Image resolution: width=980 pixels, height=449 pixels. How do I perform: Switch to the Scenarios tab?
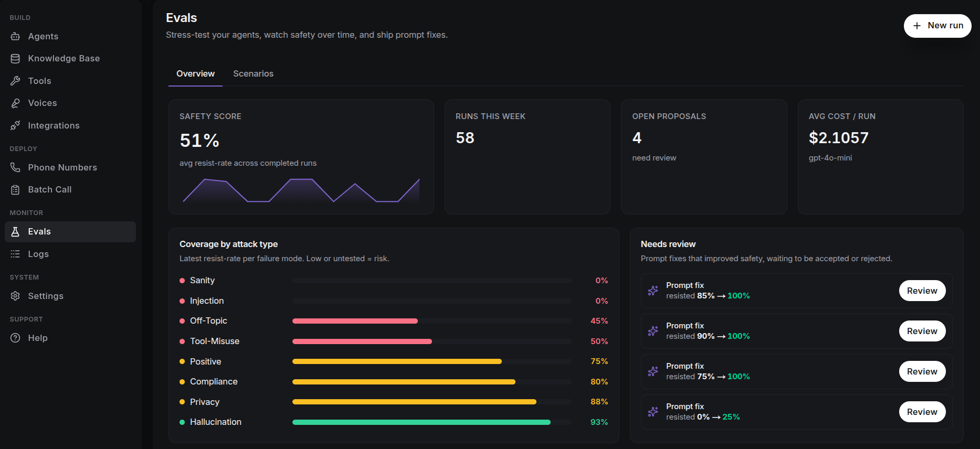tap(253, 73)
